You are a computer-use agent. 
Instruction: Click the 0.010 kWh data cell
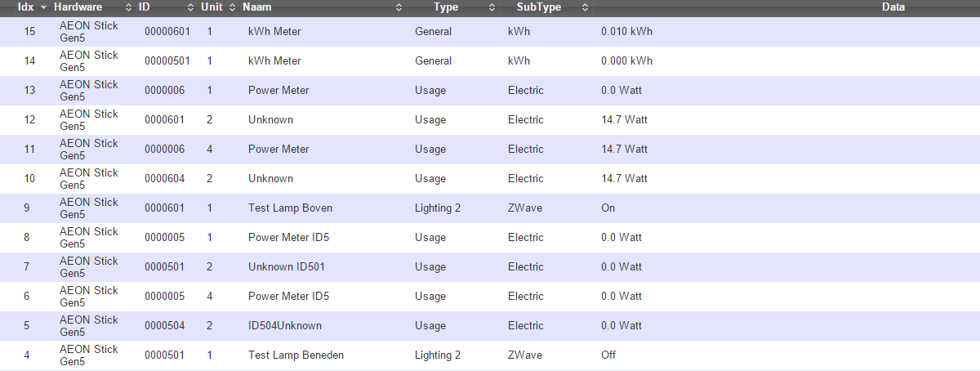tap(626, 32)
